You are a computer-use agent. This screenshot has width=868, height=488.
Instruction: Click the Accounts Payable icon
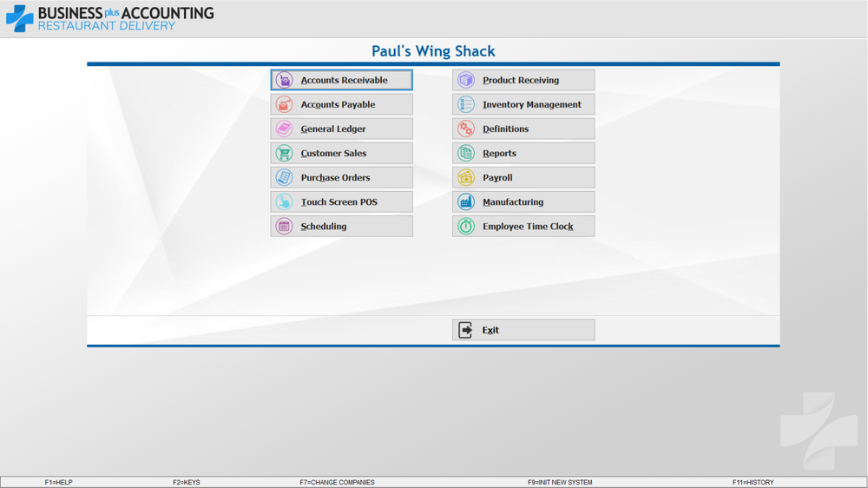click(284, 104)
